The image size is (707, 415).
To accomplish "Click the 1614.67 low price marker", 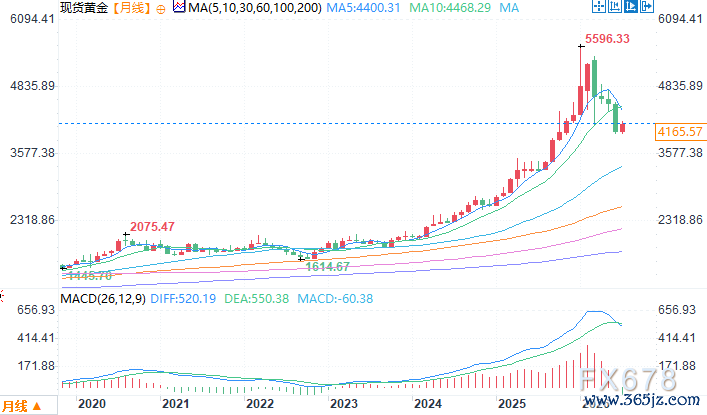I will coord(327,267).
